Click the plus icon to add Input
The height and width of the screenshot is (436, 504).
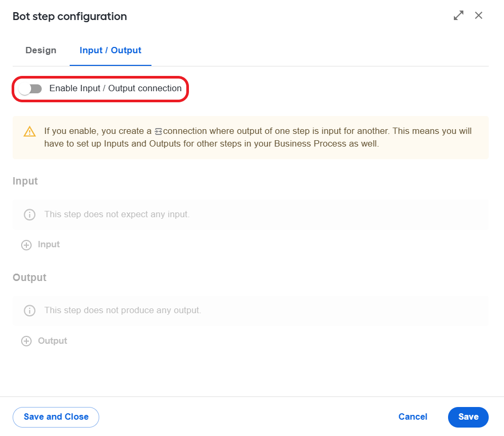[26, 245]
